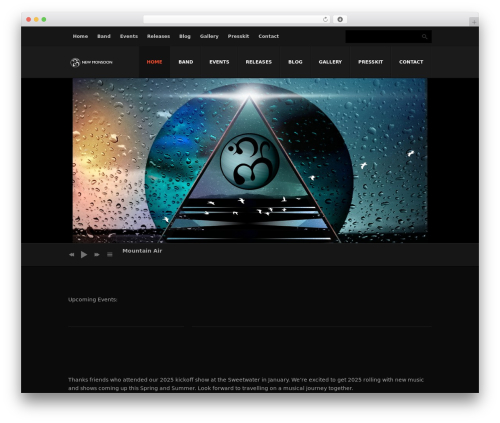Open PRESSKIT in main navigation
This screenshot has width=500, height=423.
click(370, 62)
